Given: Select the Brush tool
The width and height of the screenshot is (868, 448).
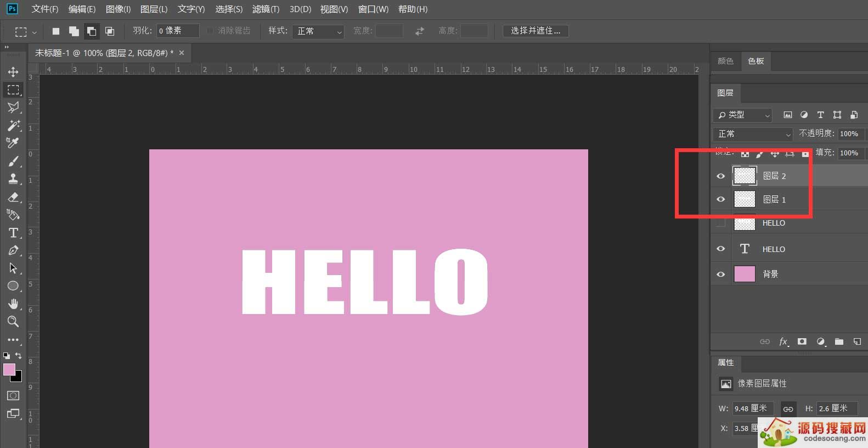Looking at the screenshot, I should click(13, 161).
